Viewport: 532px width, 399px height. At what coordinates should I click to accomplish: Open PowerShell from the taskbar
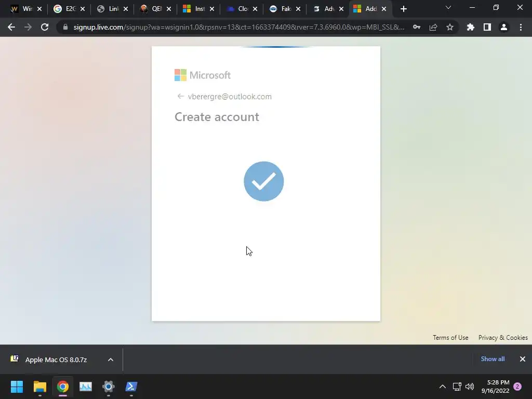[131, 387]
